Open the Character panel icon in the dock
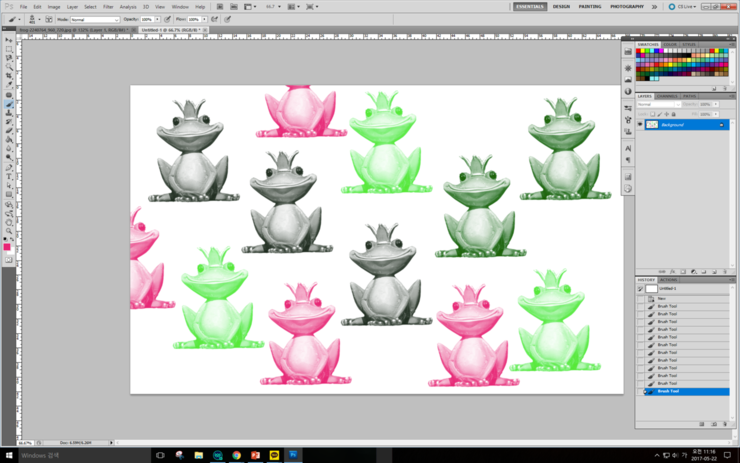This screenshot has width=740, height=463. (627, 147)
